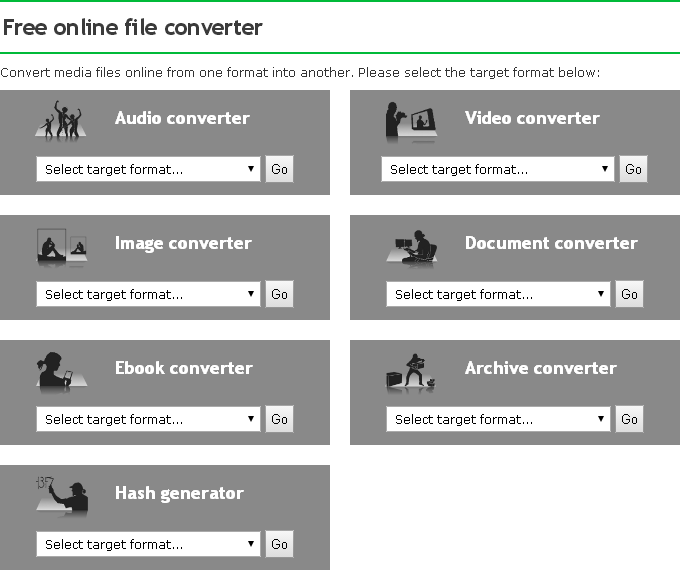This screenshot has width=682, height=571.
Task: Click Go in the Video converter box
Action: 633,169
